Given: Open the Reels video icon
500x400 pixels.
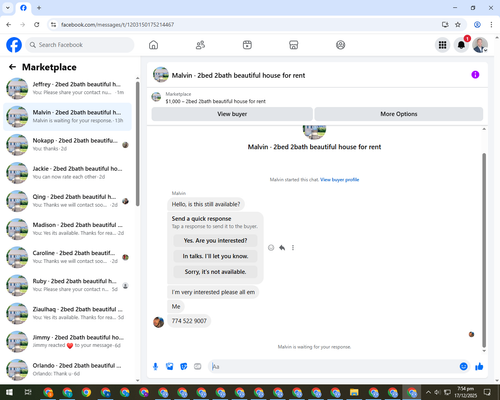Looking at the screenshot, I should (247, 45).
